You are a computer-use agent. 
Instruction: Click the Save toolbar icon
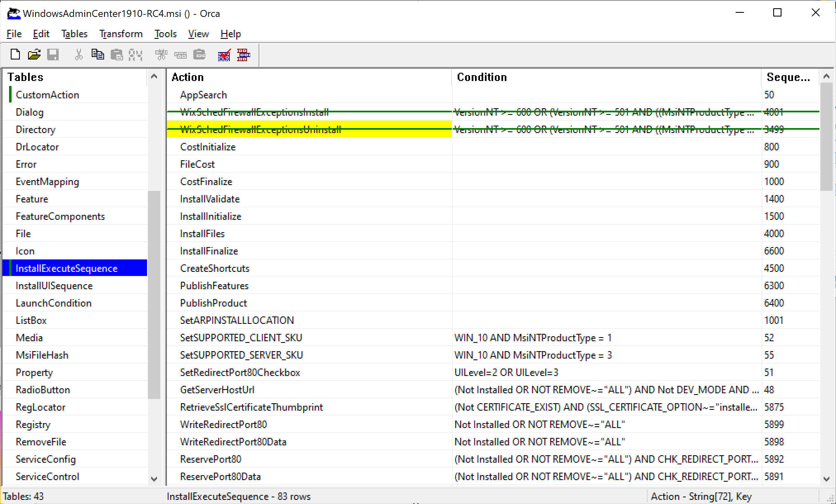coord(53,55)
